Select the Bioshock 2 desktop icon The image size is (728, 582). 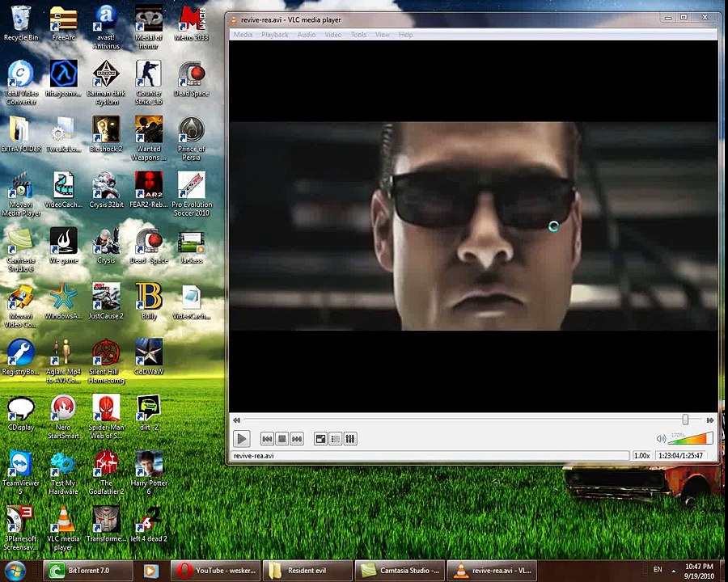pyautogui.click(x=106, y=135)
